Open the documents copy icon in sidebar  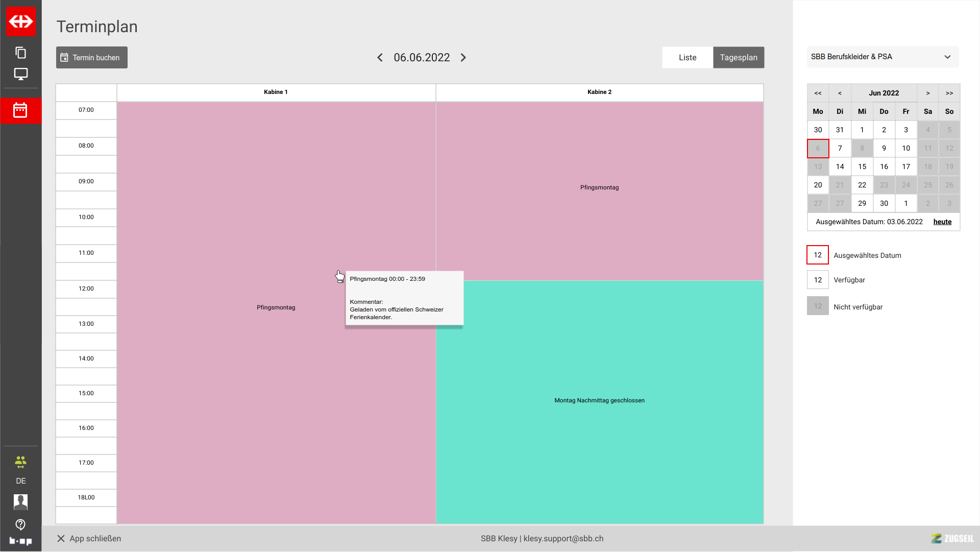coord(21,53)
